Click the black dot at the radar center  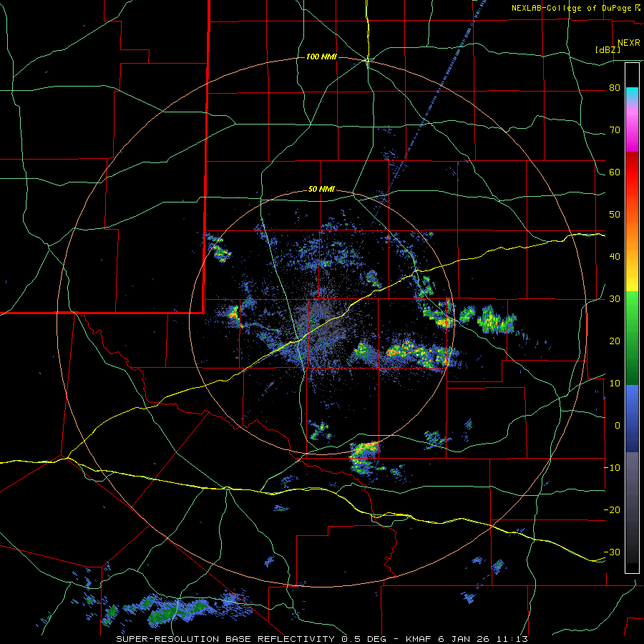[x=322, y=321]
